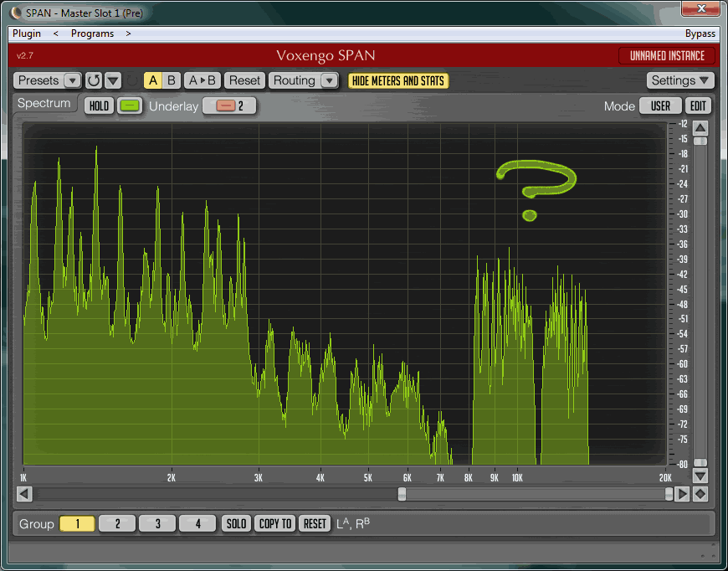Open the Presets dropdown arrow

72,81
